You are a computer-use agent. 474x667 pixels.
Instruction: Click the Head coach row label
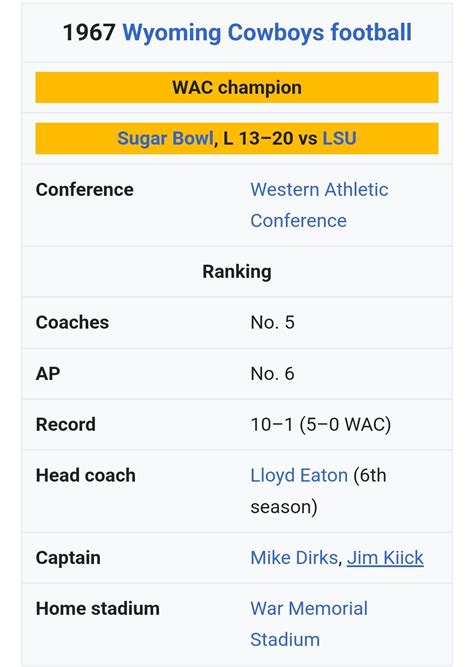coord(86,476)
